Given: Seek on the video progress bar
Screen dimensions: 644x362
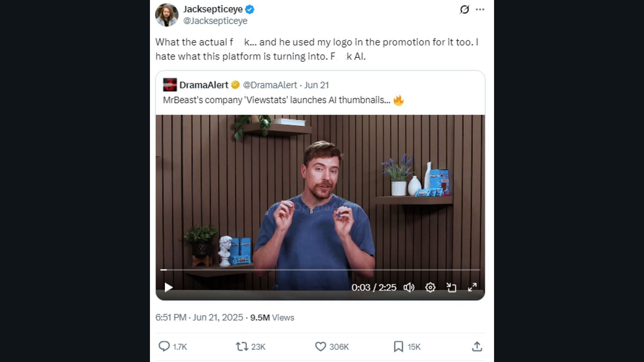Looking at the screenshot, I should 320,269.
